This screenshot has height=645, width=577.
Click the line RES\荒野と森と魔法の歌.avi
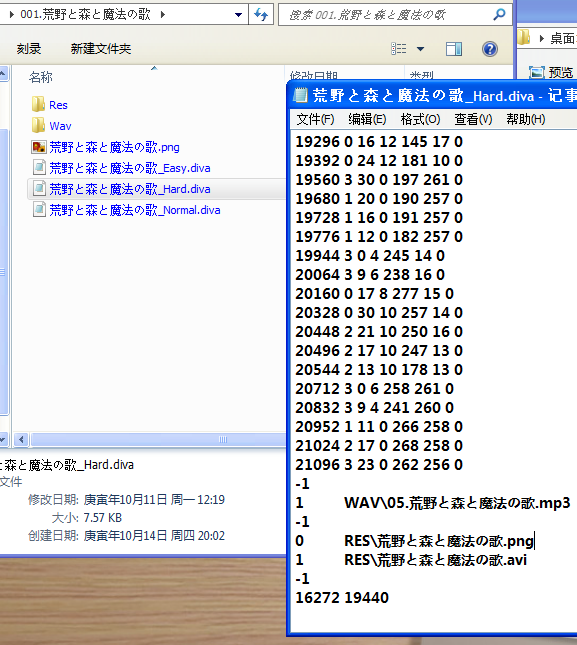point(435,560)
